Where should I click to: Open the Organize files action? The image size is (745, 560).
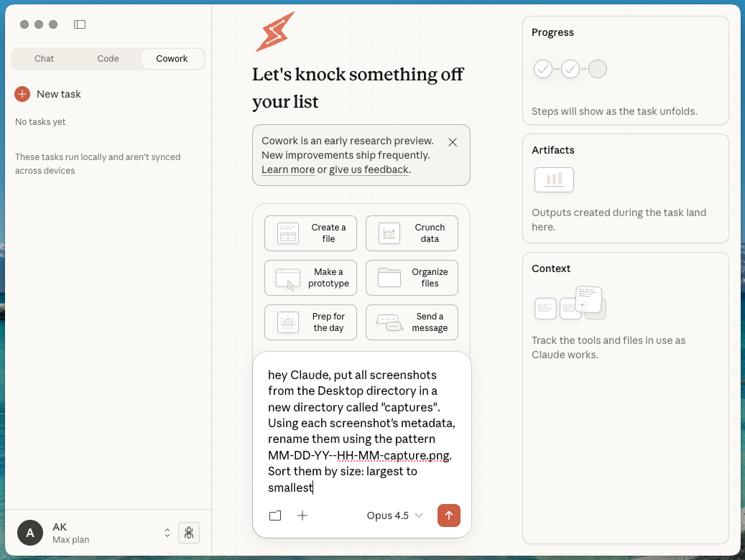411,278
